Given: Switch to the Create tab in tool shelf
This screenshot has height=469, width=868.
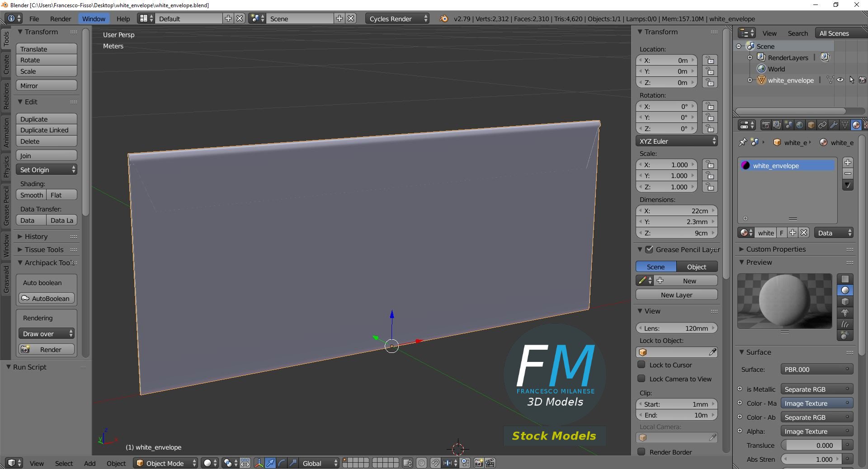Looking at the screenshot, I should (6, 65).
